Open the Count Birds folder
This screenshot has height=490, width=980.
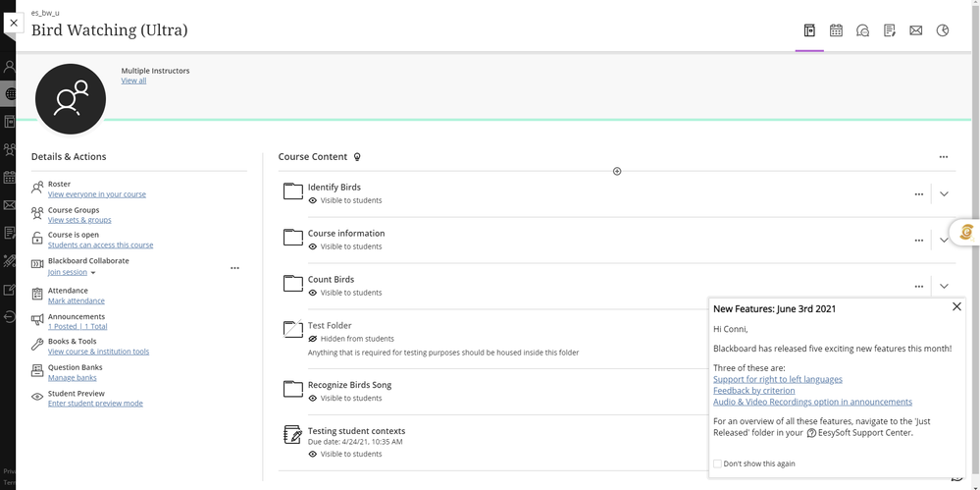point(331,280)
